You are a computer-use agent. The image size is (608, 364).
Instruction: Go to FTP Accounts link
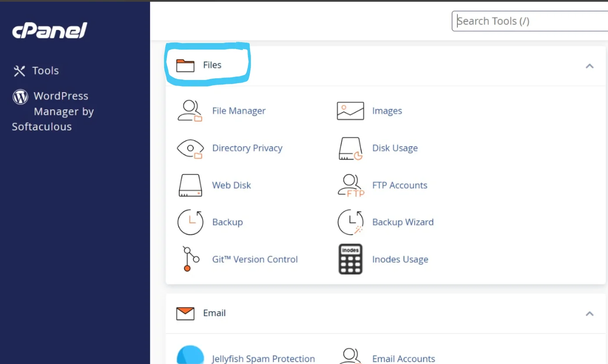tap(400, 185)
